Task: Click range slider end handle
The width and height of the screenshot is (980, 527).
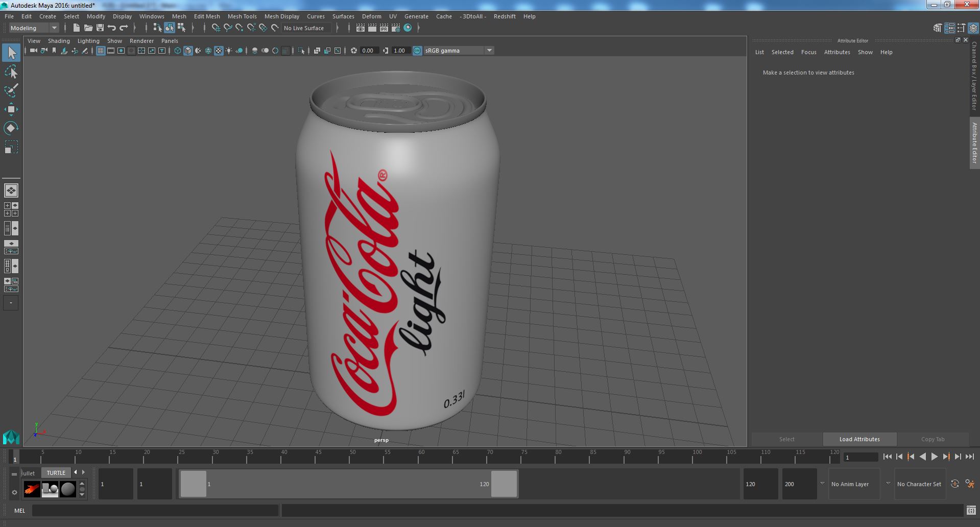Action: (x=504, y=484)
